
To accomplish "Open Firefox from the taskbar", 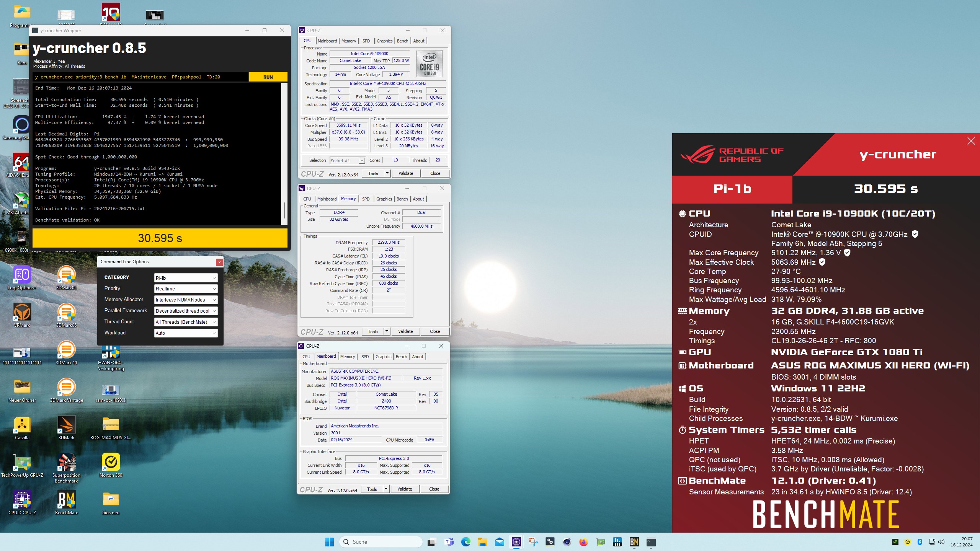I will click(x=583, y=542).
